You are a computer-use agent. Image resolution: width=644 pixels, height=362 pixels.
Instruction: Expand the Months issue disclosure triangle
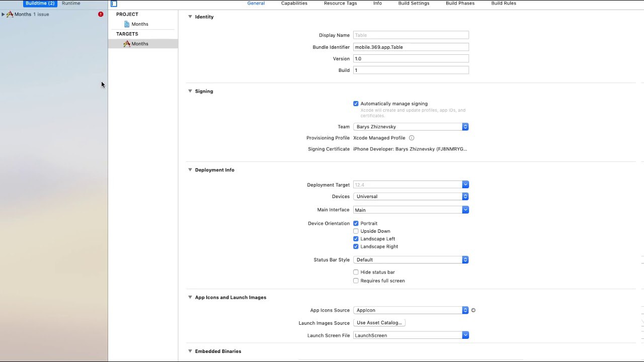coord(3,14)
